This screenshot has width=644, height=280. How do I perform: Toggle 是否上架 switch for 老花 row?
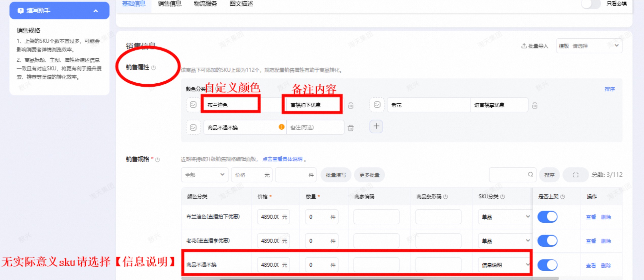click(547, 241)
